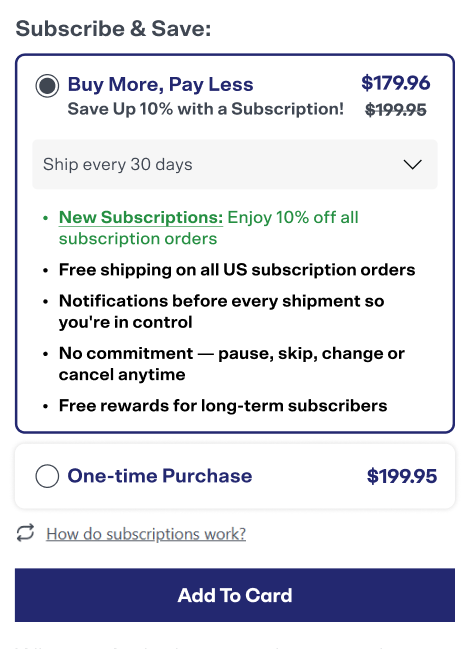Open the Ship every 30 days dropdown

[235, 164]
